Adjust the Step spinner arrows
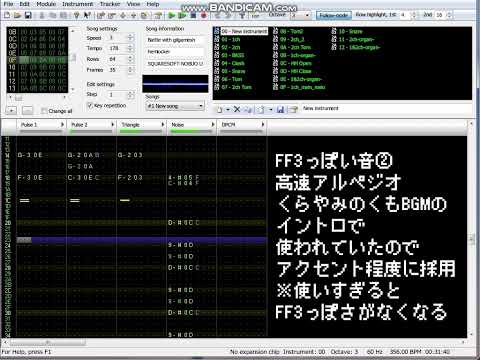Viewport: 480px width, 360px height. (131, 95)
